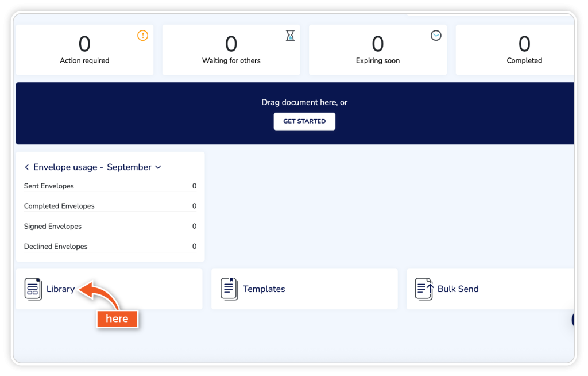The image size is (588, 376).
Task: Select the Sent Envelopes usage row
Action: click(110, 186)
